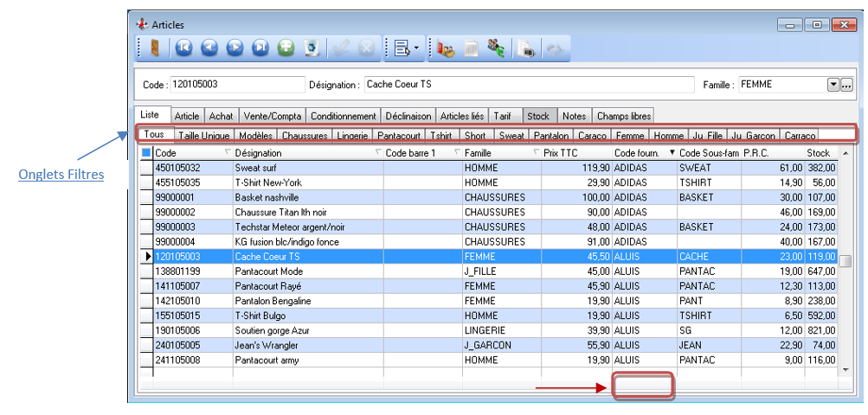The image size is (868, 415).
Task: Jump to the last record
Action: tap(260, 48)
